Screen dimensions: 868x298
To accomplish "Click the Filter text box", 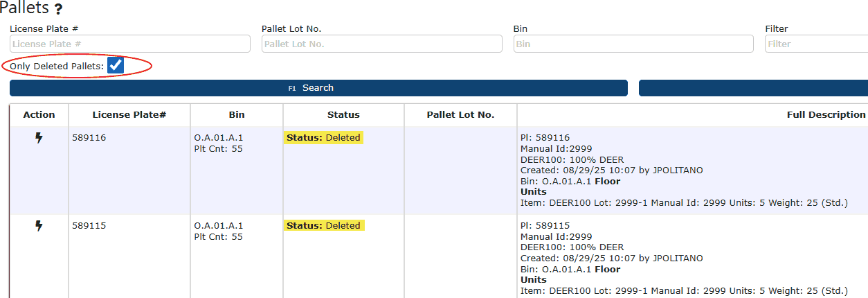I will pos(815,44).
